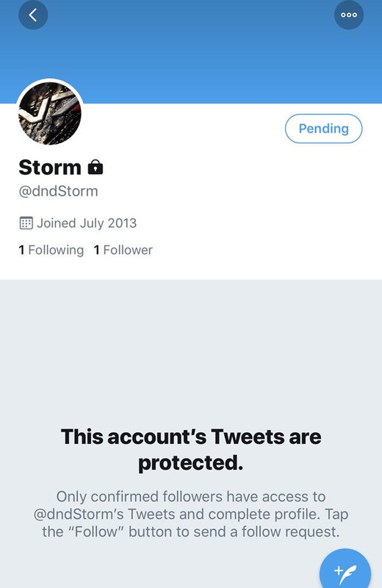Tap the "Tweets are protected" heading
The image size is (382, 588).
[x=191, y=449]
